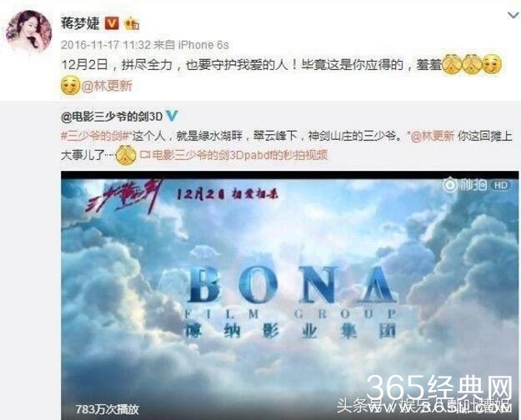Screen dimensions: 521x420
Task: Click the orange V verified badge
Action: [x=112, y=23]
